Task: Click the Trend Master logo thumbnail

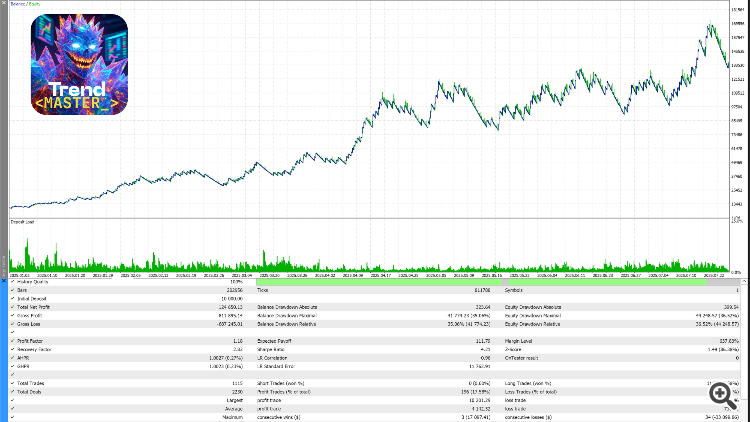Action: (79, 64)
